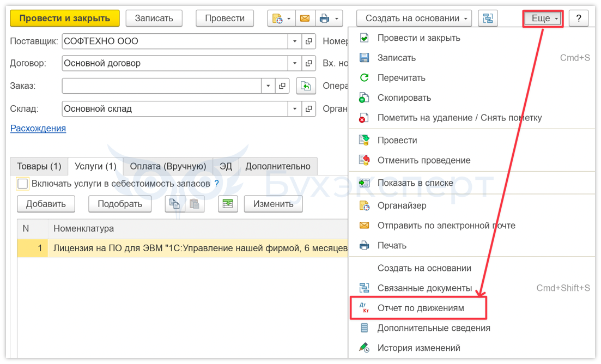Click the copy rows icon above table

click(174, 204)
